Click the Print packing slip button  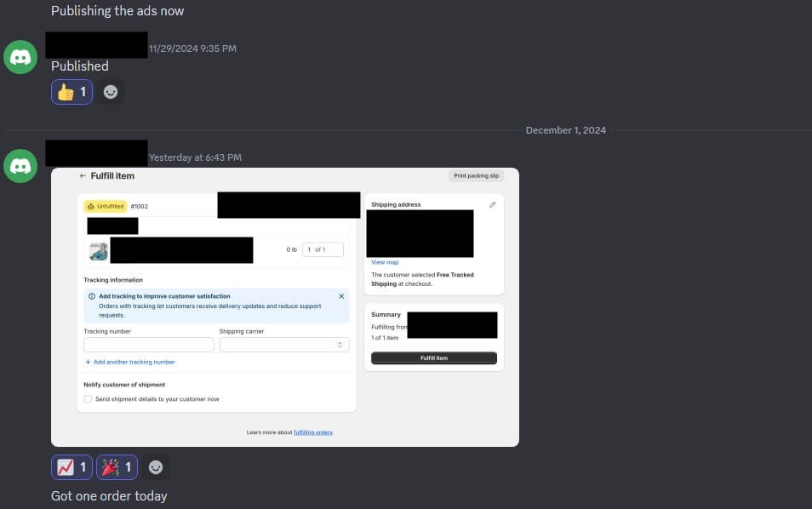point(477,176)
